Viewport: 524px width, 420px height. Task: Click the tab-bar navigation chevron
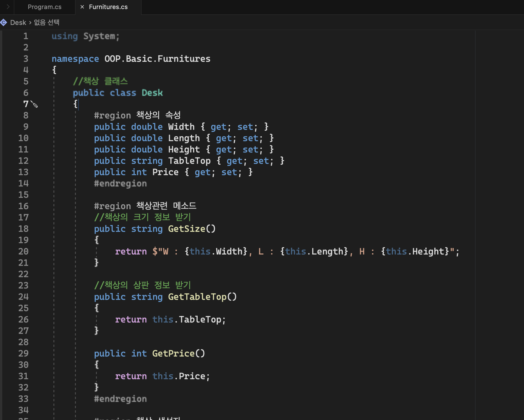point(8,7)
